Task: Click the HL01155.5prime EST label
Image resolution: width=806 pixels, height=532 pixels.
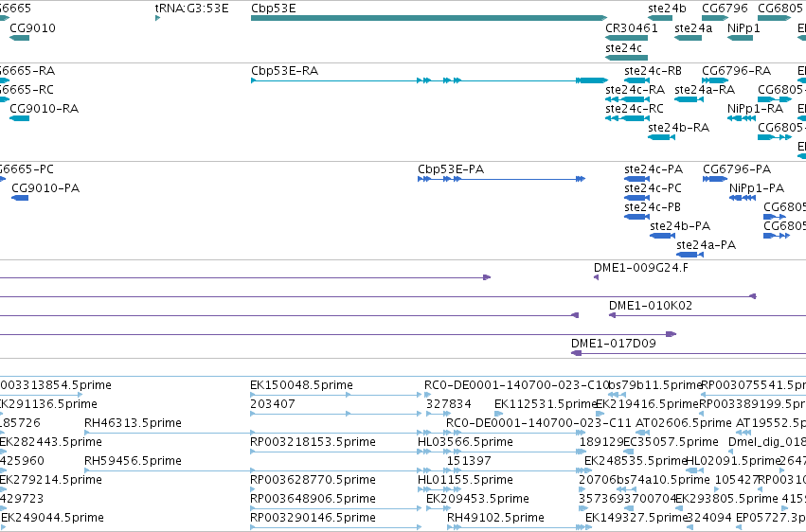Action: pos(466,480)
